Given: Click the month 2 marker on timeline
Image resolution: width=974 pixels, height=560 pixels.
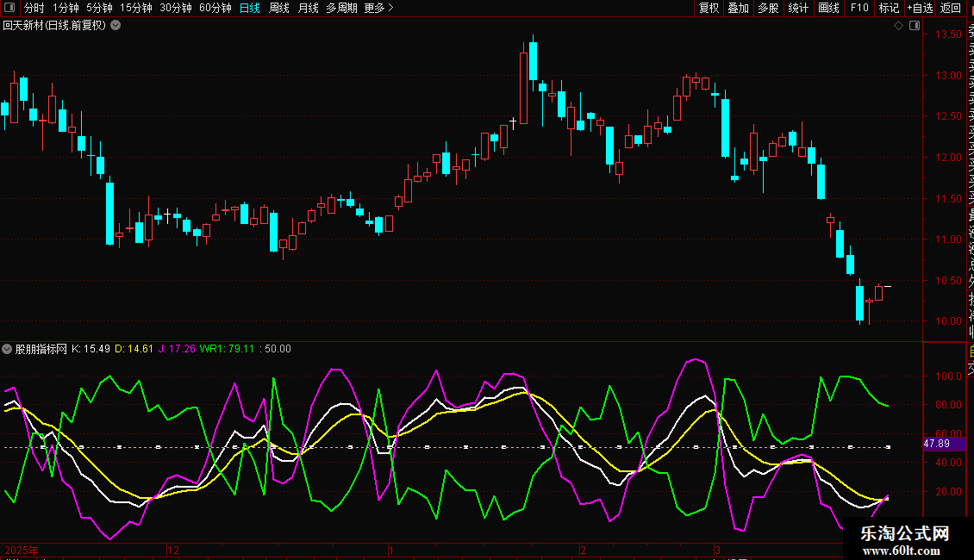Looking at the screenshot, I should click(583, 550).
